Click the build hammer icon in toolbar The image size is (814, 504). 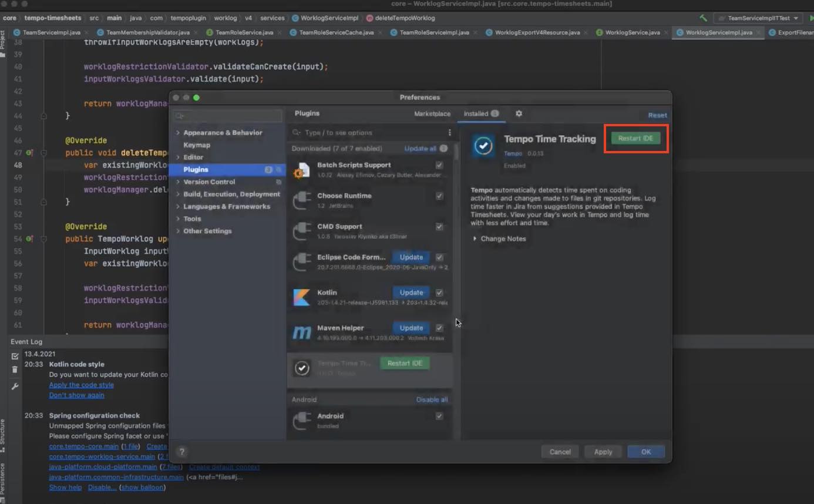(x=703, y=18)
